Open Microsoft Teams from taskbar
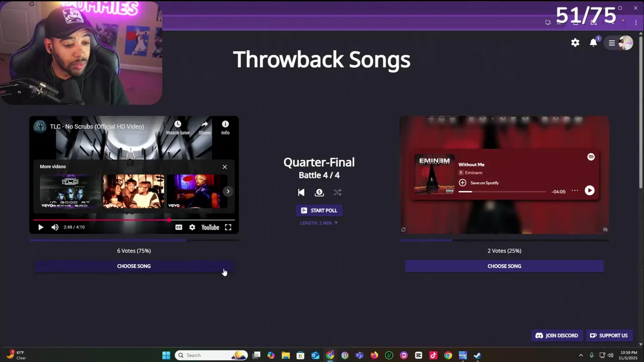644x362 pixels. click(359, 355)
